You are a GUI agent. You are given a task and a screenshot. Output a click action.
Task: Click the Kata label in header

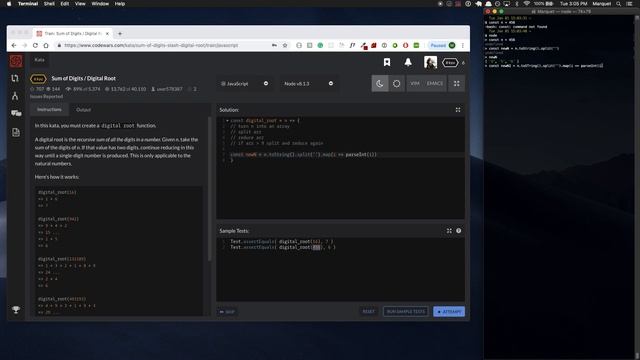pos(39,60)
